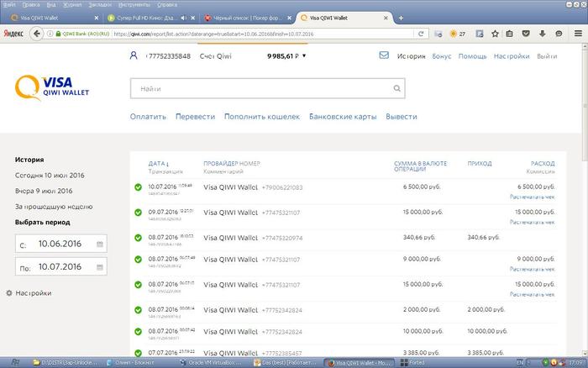This screenshot has height=368, width=588.
Task: Switch to first Visa QIWI Wallet tab
Action: [55, 18]
